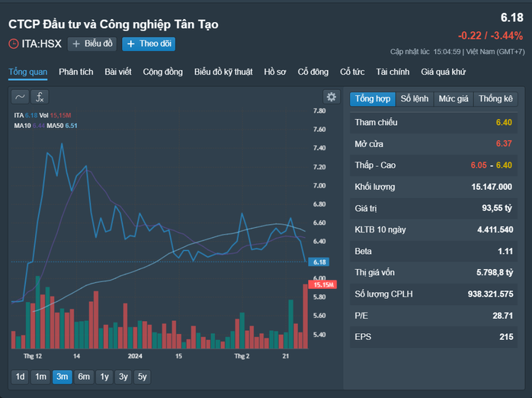This screenshot has width=532, height=398.
Task: Click the ITA:HSX ticker symbol
Action: 41,43
